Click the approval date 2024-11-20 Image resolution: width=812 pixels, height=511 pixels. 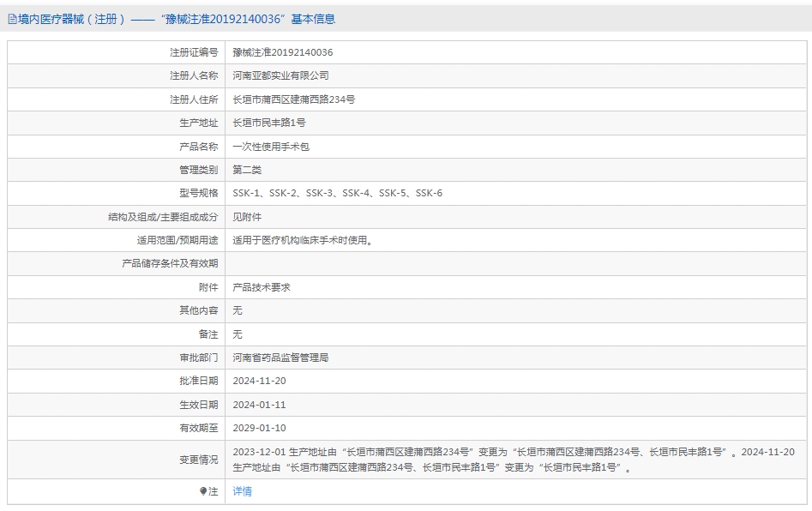(x=259, y=381)
